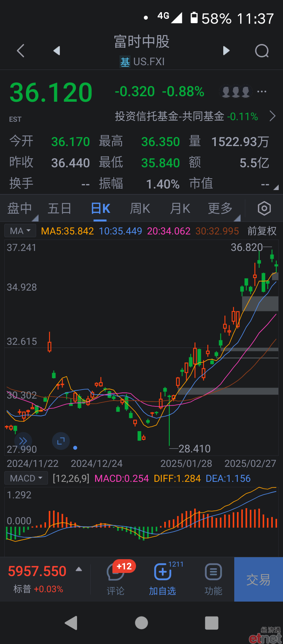Tap the EST timezone label

15,119
